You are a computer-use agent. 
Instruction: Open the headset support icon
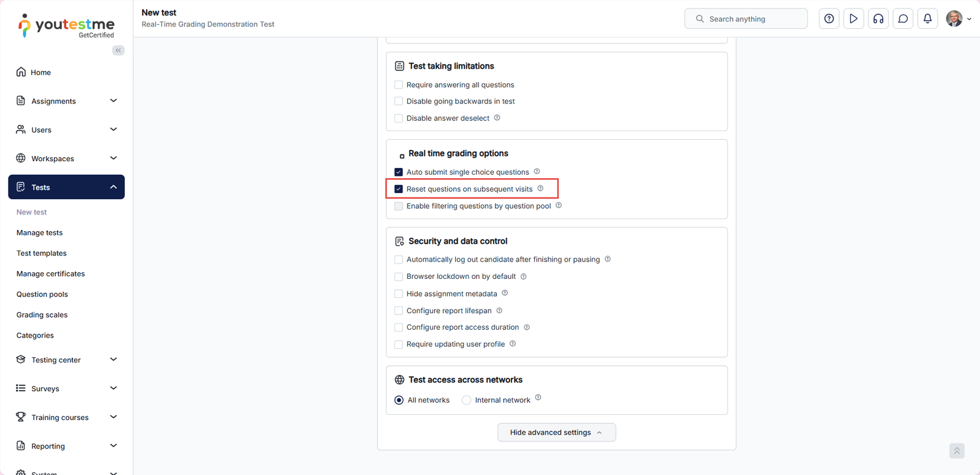click(878, 19)
